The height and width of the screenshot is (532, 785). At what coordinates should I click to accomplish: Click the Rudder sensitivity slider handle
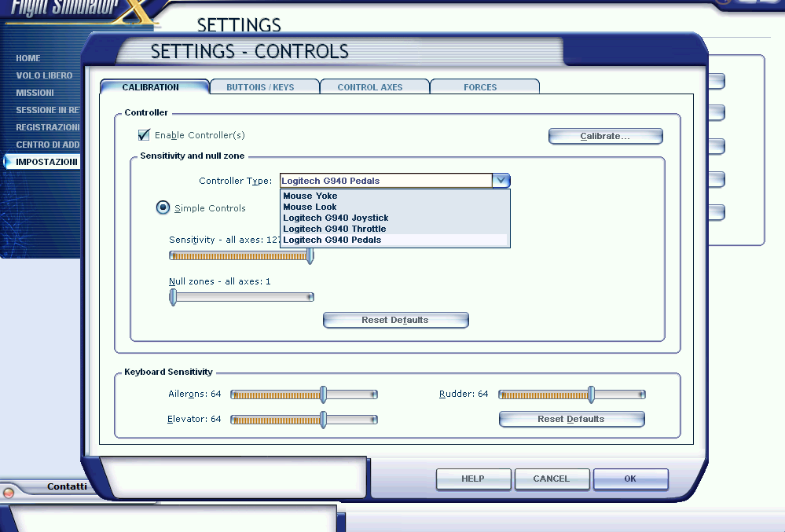click(591, 394)
